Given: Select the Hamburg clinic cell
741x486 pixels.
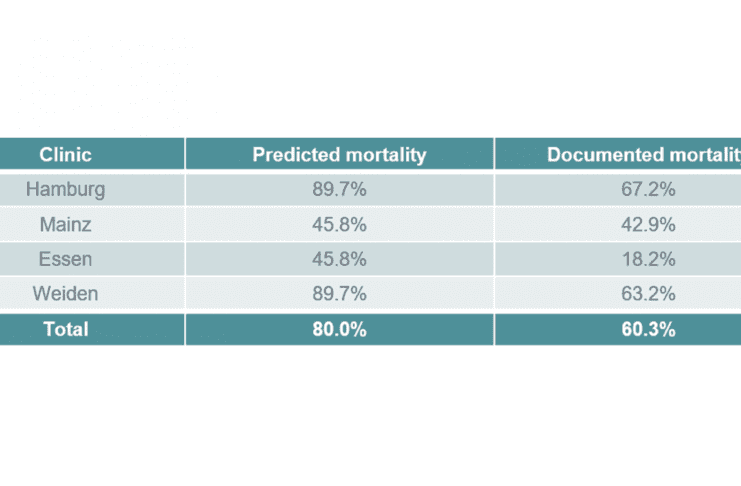Looking at the screenshot, I should (66, 189).
